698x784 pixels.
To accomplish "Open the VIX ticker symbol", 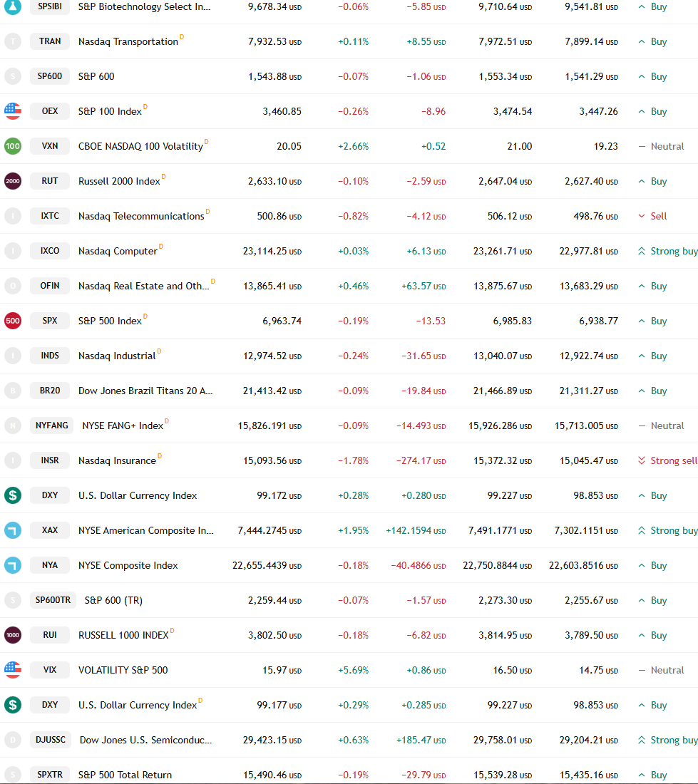I will coord(50,670).
